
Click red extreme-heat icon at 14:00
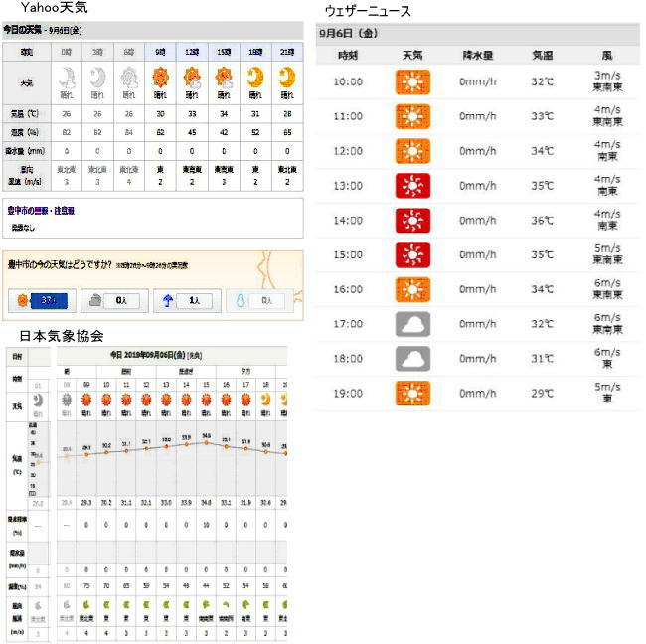pos(412,221)
